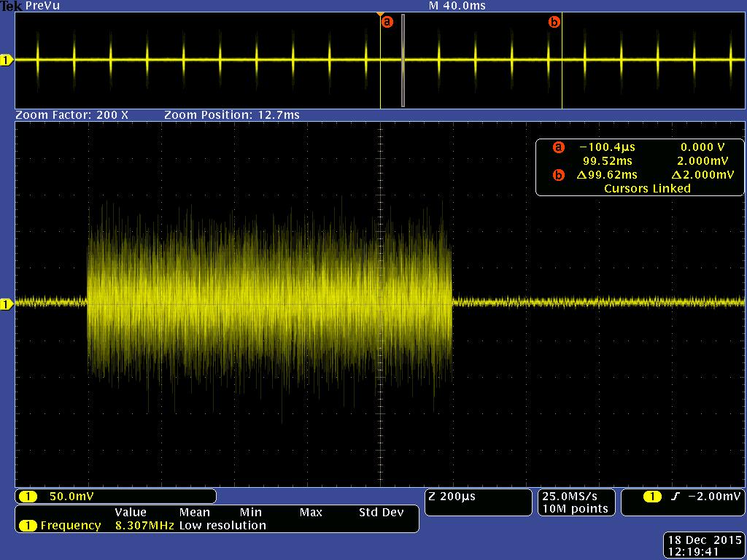Click the '0.000 V' cursor a voltage value
Image resolution: width=747 pixels, height=560 pixels.
point(703,147)
